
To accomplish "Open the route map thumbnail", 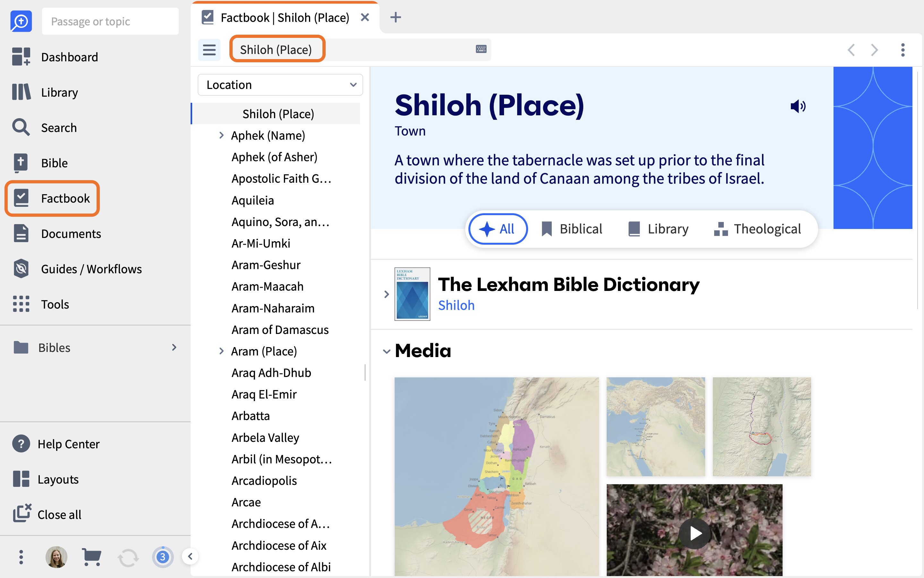I will [x=761, y=427].
